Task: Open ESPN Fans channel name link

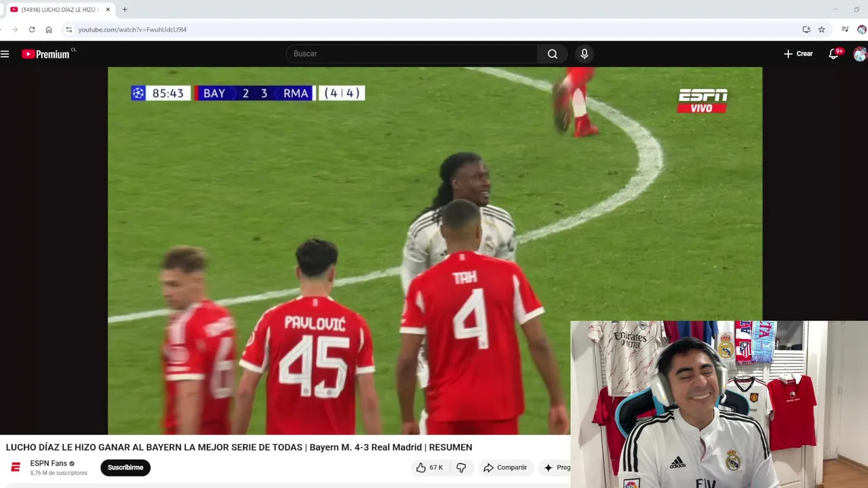Action: 49,464
